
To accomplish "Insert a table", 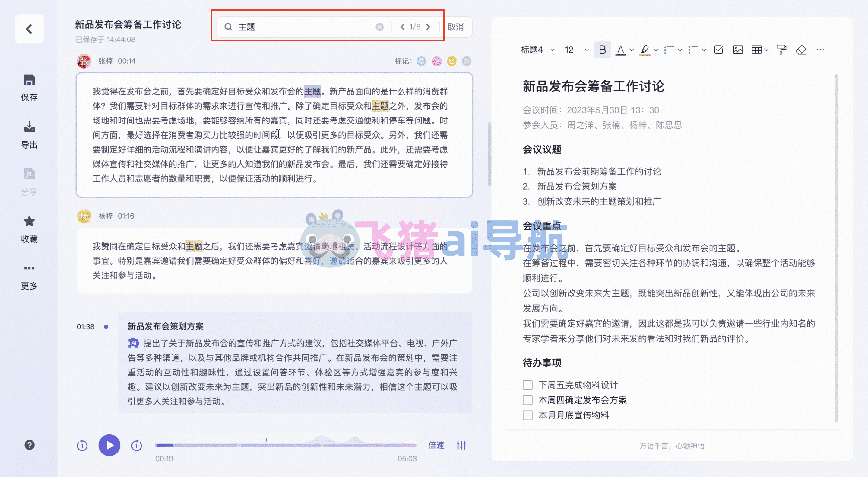I will [756, 50].
